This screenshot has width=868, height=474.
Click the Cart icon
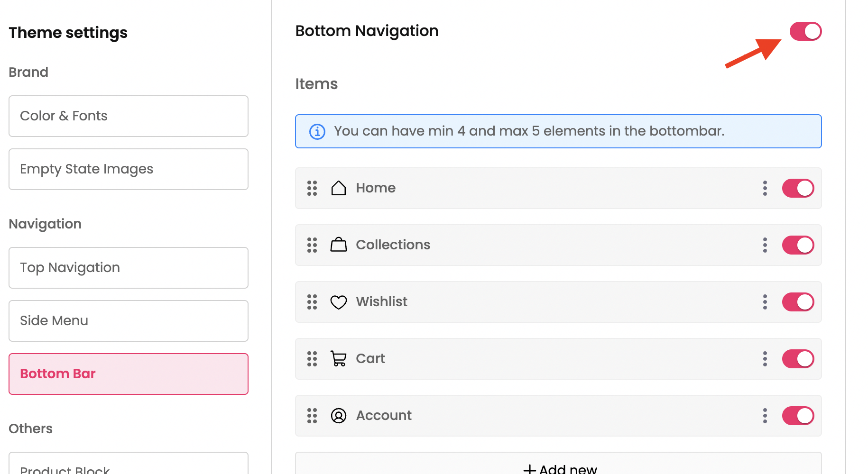338,359
